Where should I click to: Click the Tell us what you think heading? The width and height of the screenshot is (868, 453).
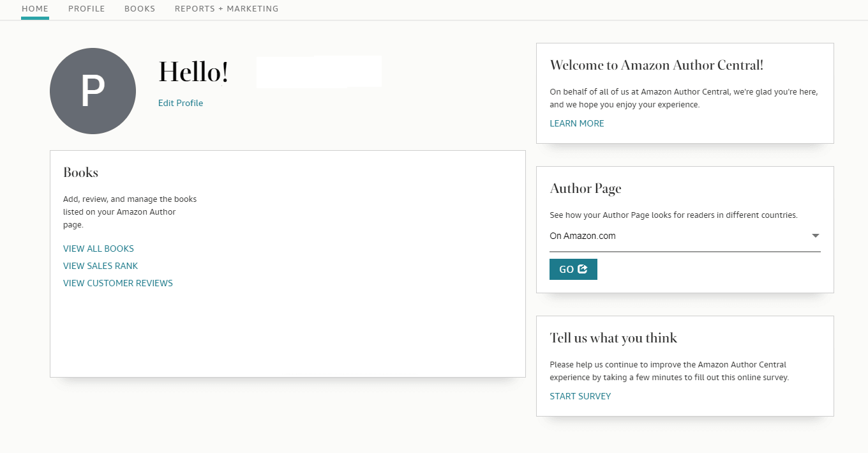coord(613,338)
